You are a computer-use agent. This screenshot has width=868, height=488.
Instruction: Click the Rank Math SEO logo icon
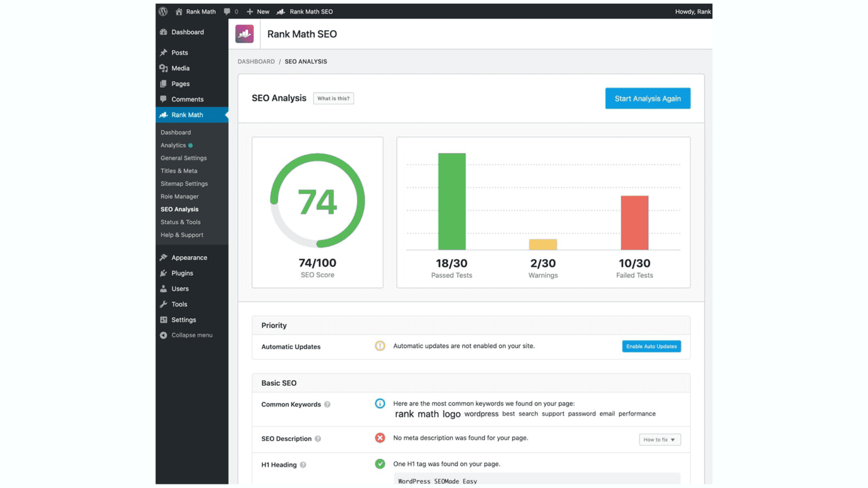click(245, 34)
